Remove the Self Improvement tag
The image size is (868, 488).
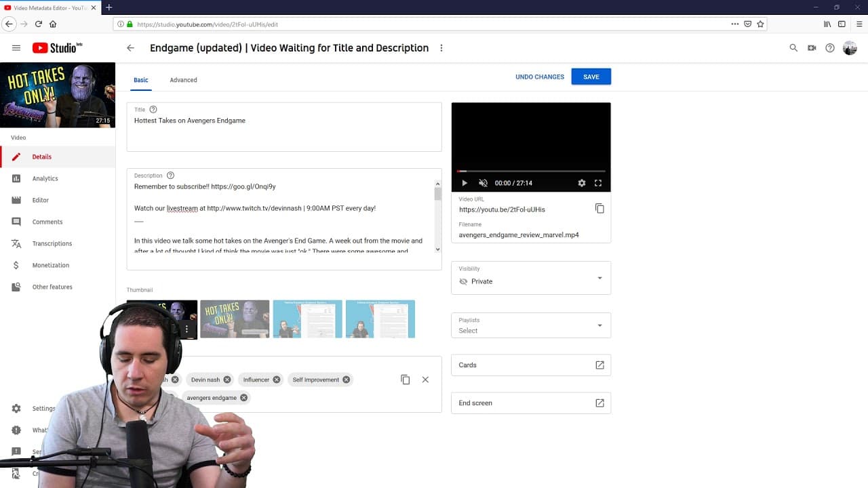347,380
